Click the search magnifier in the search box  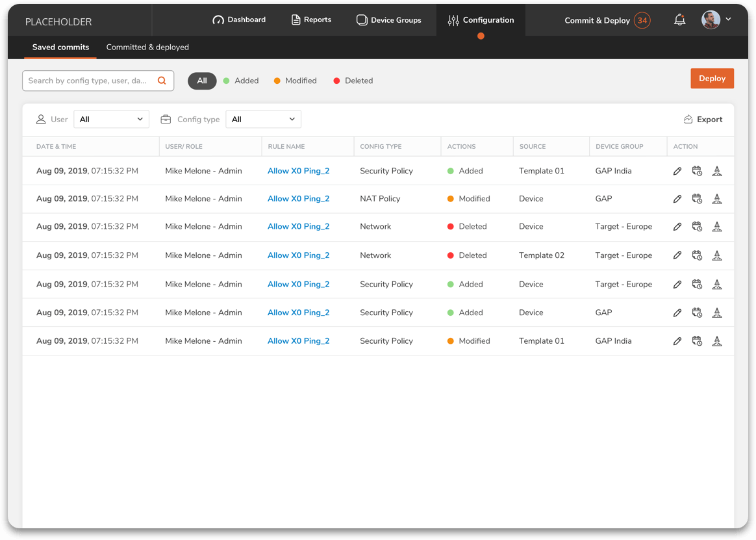[x=162, y=80]
